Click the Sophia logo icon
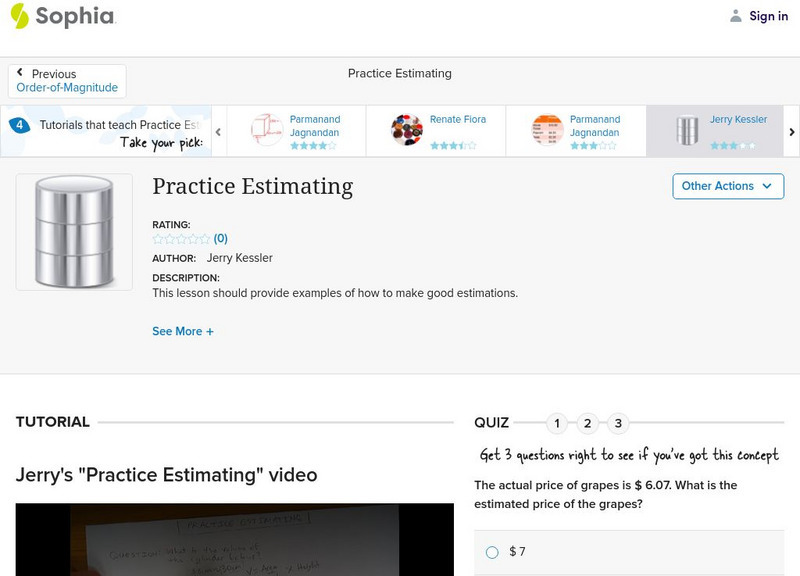 pos(19,16)
